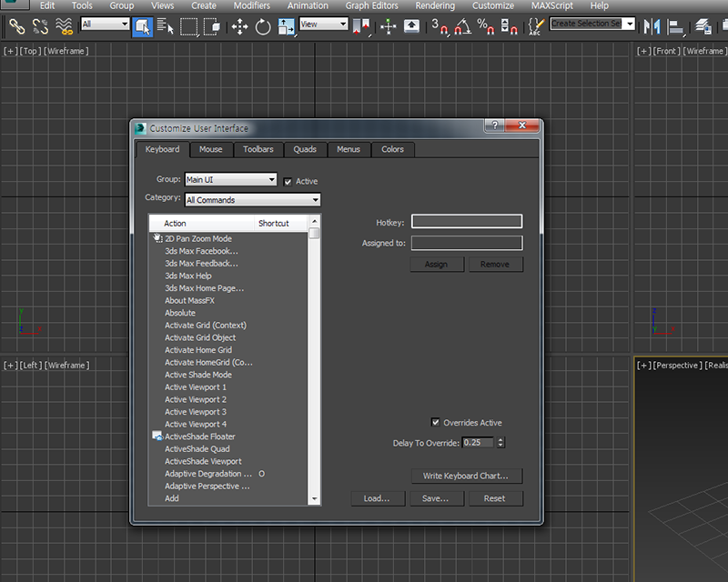Switch to the Mouse tab

pyautogui.click(x=211, y=149)
